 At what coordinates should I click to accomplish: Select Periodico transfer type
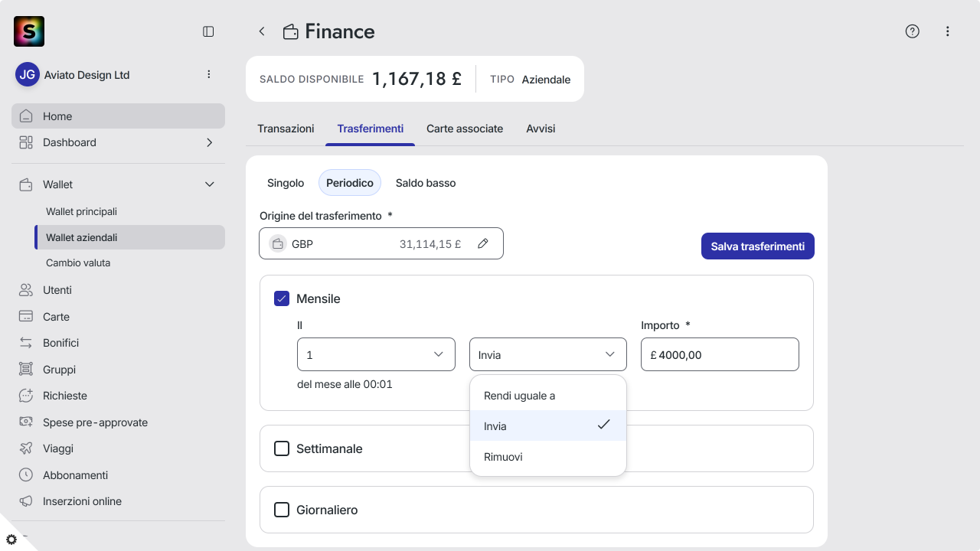[x=350, y=183]
